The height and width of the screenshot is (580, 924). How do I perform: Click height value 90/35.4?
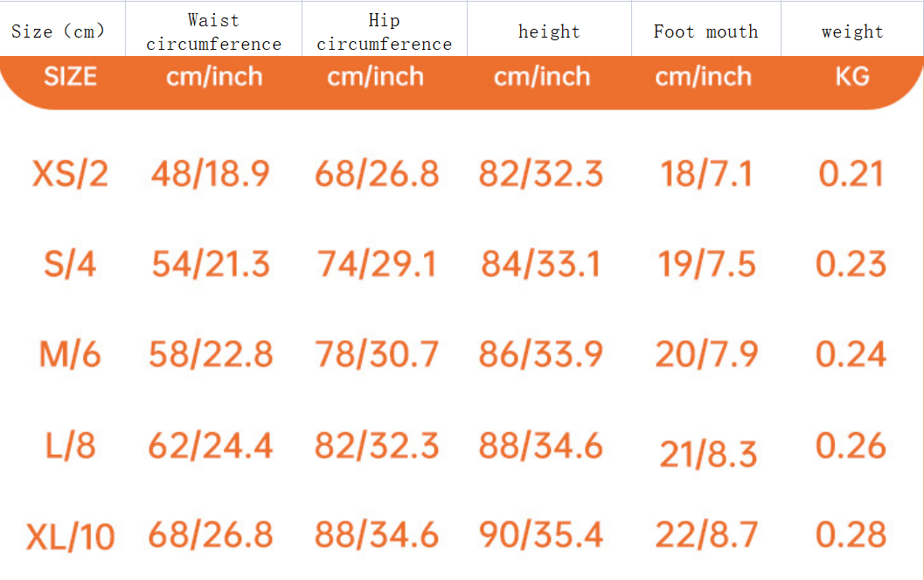(x=541, y=535)
